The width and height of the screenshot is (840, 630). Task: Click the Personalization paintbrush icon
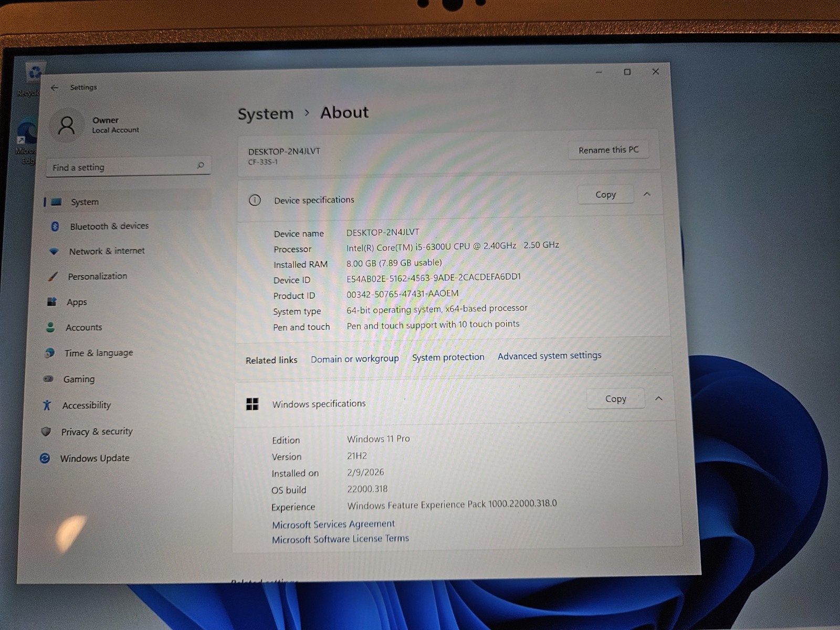[52, 277]
